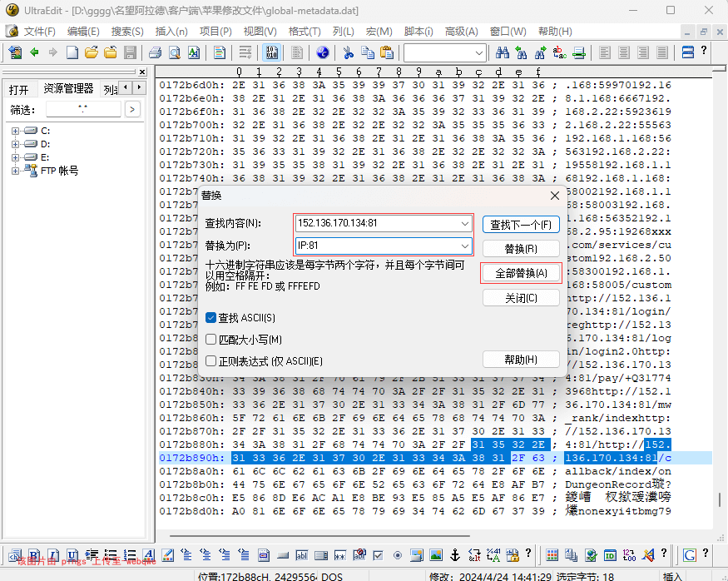Expand the E: drive tree node
Viewport: 728px width, 581px height.
point(15,158)
